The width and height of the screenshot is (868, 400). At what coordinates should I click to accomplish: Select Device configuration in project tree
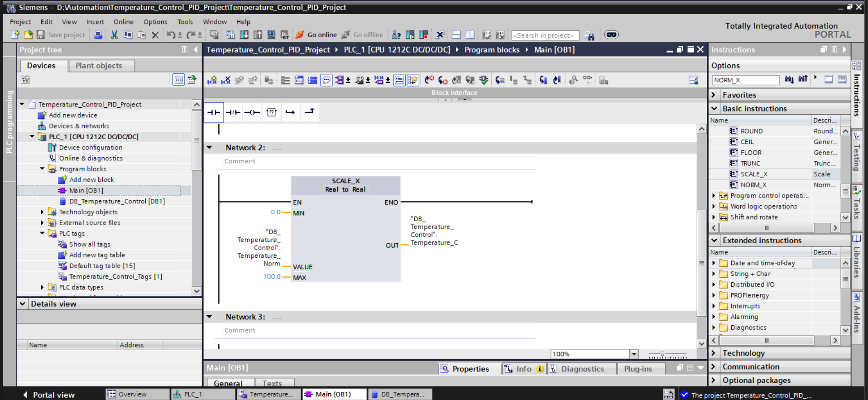tap(91, 147)
